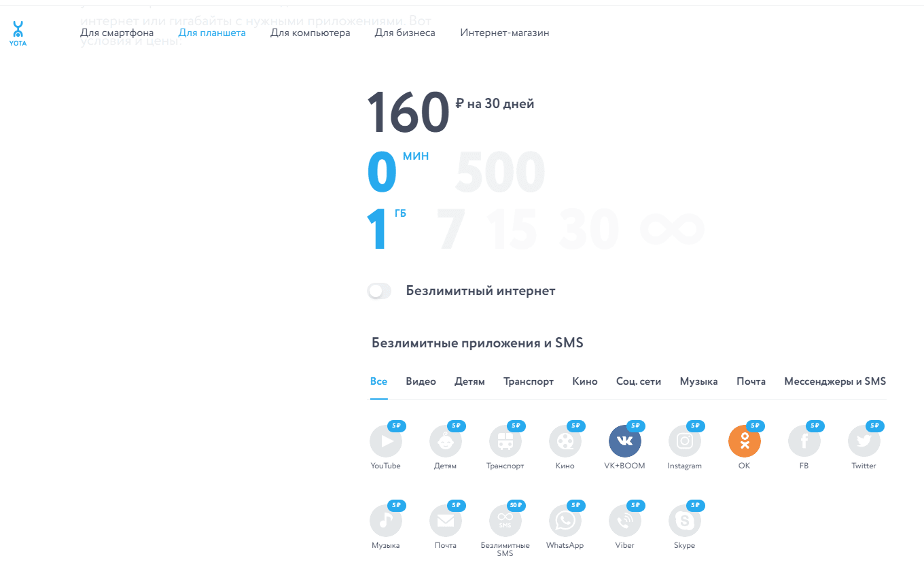
Task: Add the Музыка app icon
Action: pos(386,521)
